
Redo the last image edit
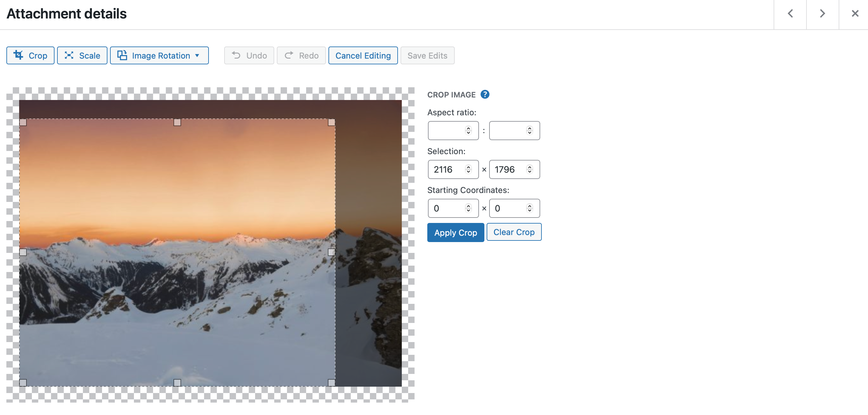pyautogui.click(x=301, y=55)
